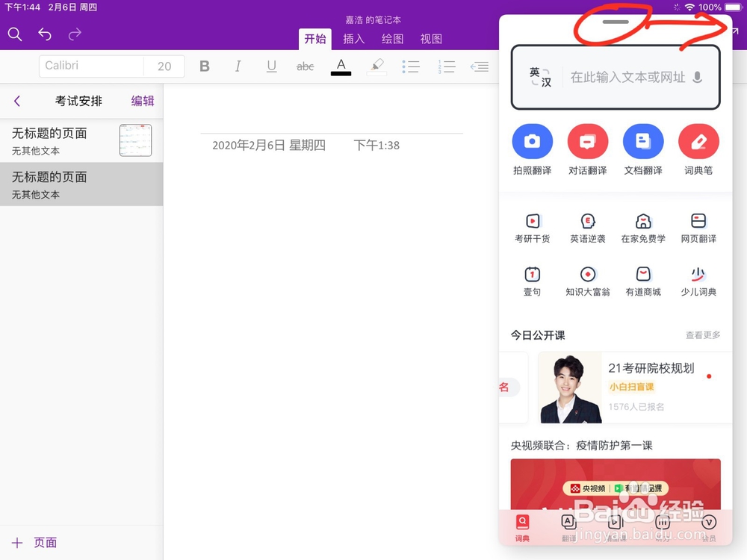Apply numbered list formatting
Image resolution: width=747 pixels, height=560 pixels.
pyautogui.click(x=447, y=66)
